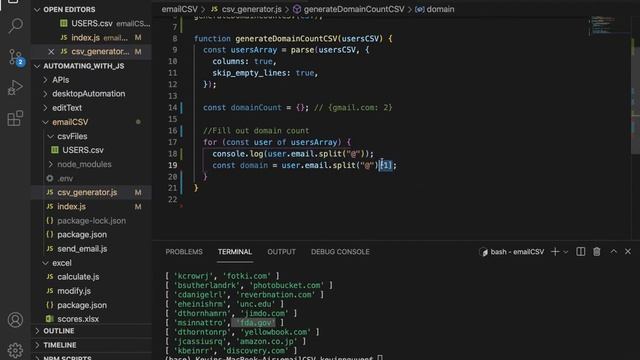Collapse the excel folder

tap(91, 263)
